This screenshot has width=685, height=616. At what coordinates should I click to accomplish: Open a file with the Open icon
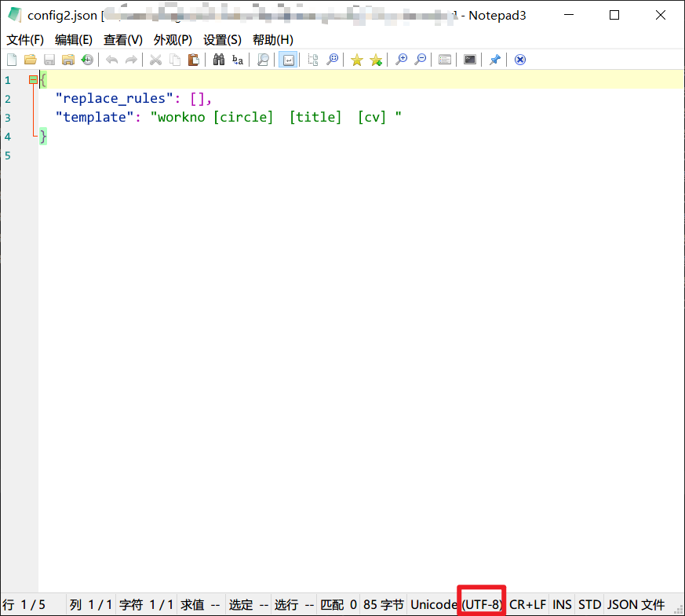click(x=30, y=59)
